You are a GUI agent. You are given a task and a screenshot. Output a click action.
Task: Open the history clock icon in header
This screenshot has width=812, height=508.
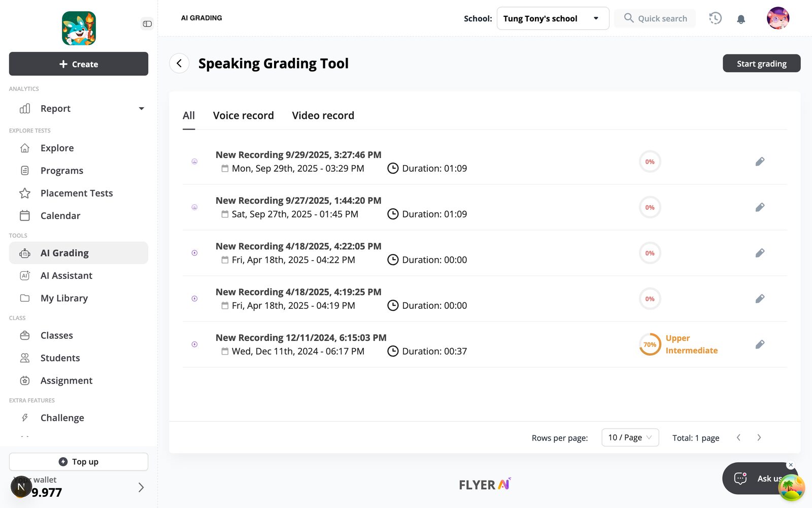(x=715, y=18)
